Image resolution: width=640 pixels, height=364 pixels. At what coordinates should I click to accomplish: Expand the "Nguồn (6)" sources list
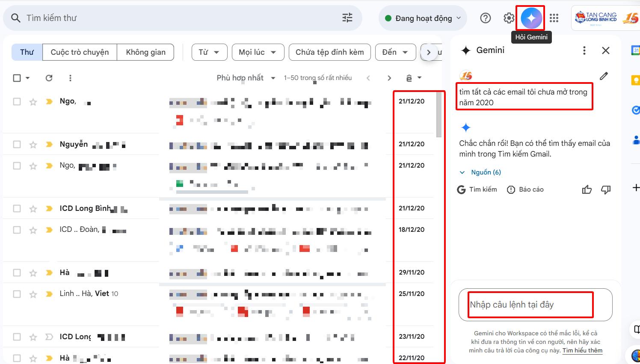(480, 172)
